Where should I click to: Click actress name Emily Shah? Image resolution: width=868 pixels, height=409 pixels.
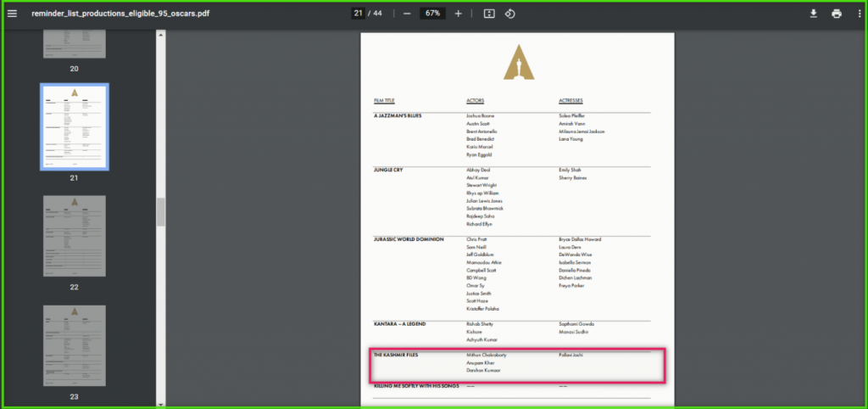570,170
